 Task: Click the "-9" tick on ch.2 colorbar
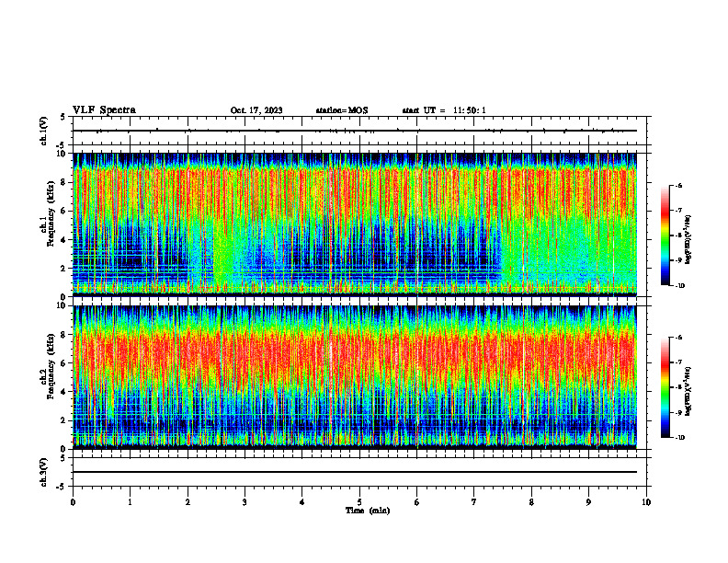tap(678, 412)
